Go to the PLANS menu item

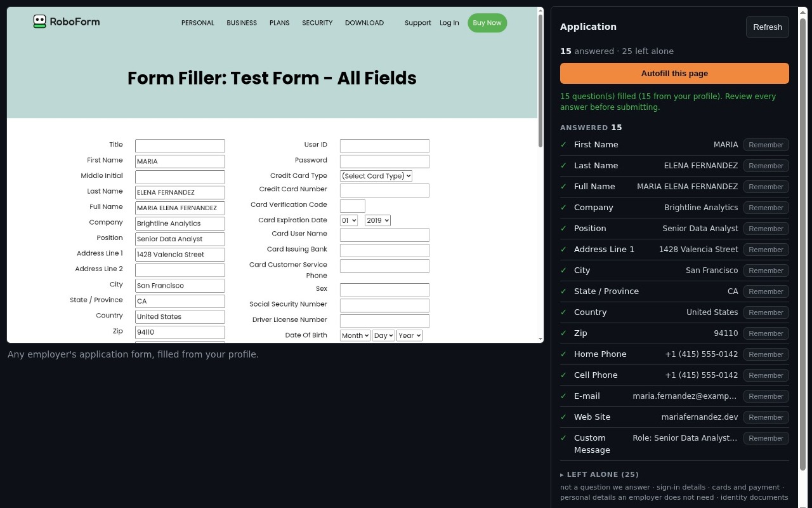pyautogui.click(x=279, y=23)
